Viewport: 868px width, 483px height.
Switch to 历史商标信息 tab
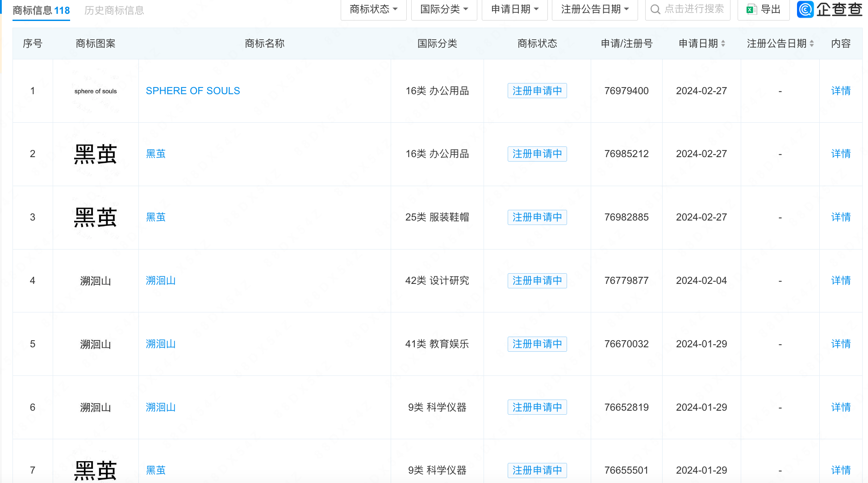point(114,10)
